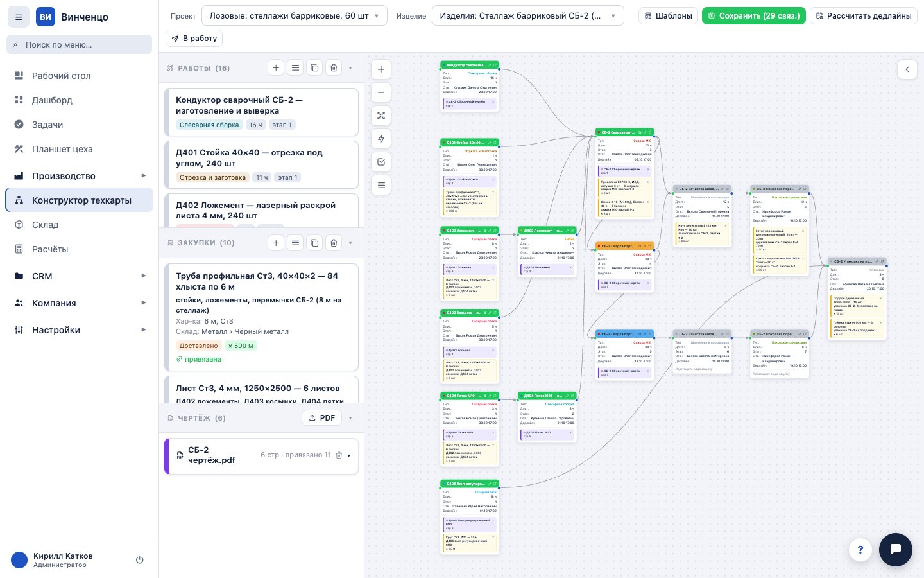Focus the Поиск по меню field
The image size is (924, 578).
tap(79, 44)
